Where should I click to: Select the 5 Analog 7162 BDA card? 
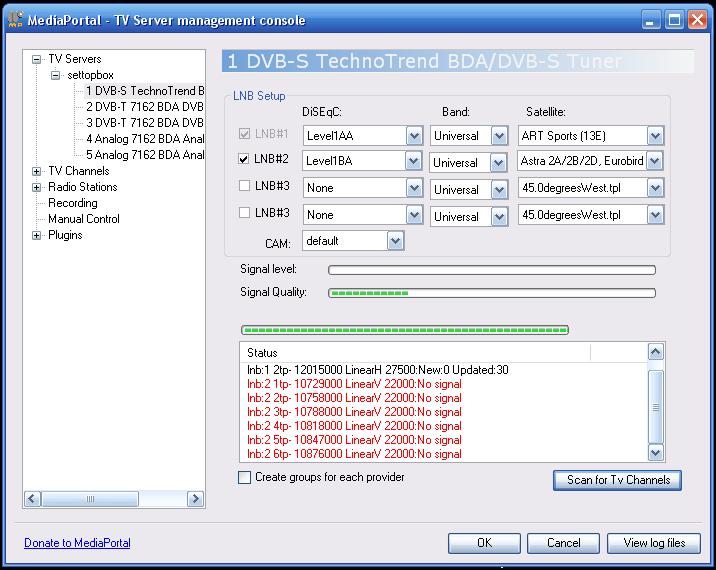[x=145, y=155]
